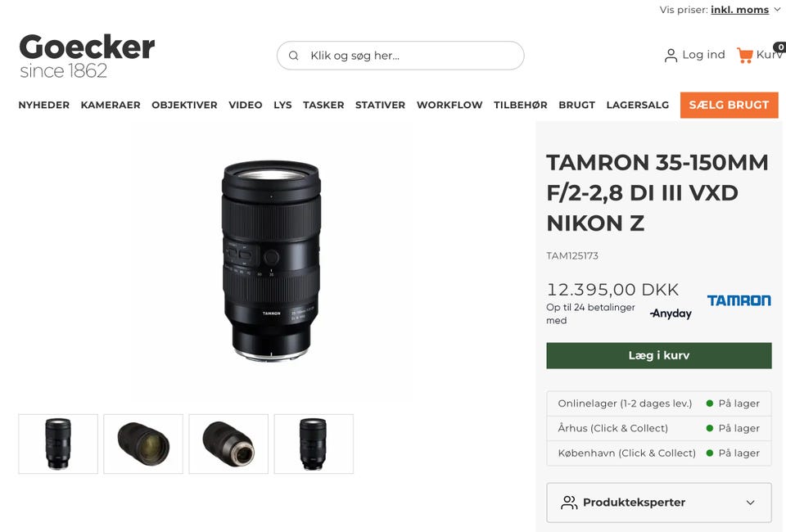Open the KAMERAER menu
The width and height of the screenshot is (786, 532).
[x=111, y=106]
